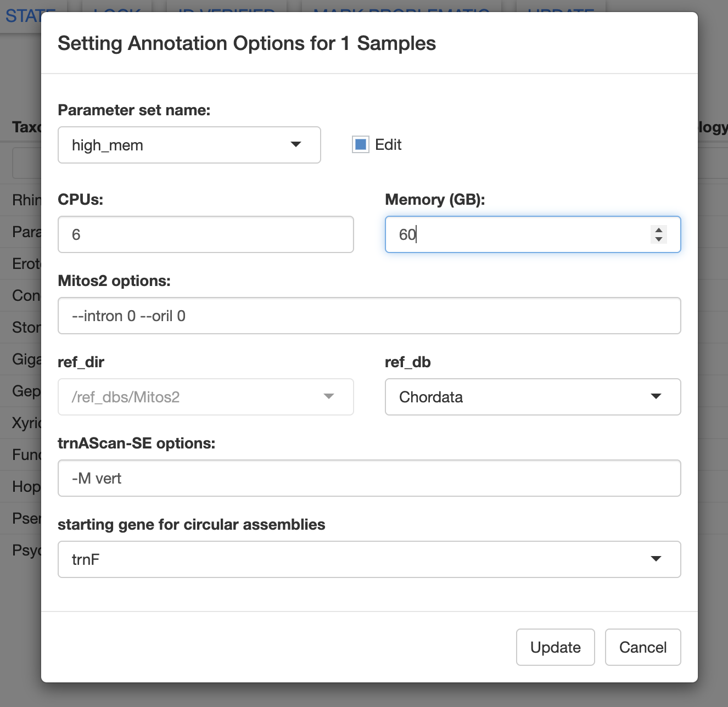Click the arrow icon on ref_db selector
The image size is (728, 707).
(656, 396)
